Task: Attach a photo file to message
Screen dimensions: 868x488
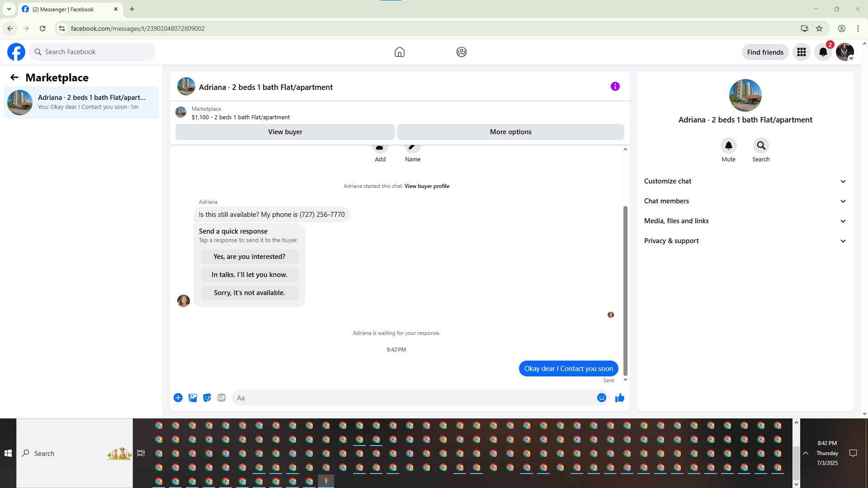Action: [193, 398]
